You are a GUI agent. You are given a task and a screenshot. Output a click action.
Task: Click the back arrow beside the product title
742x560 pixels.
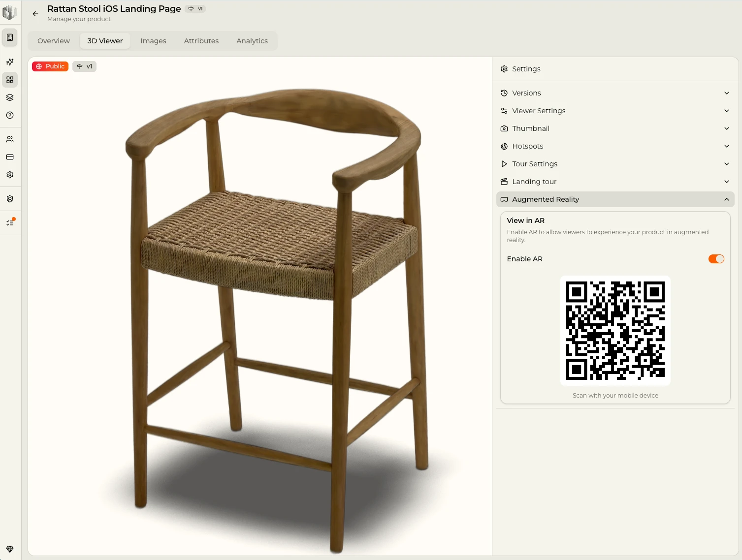[x=35, y=14]
